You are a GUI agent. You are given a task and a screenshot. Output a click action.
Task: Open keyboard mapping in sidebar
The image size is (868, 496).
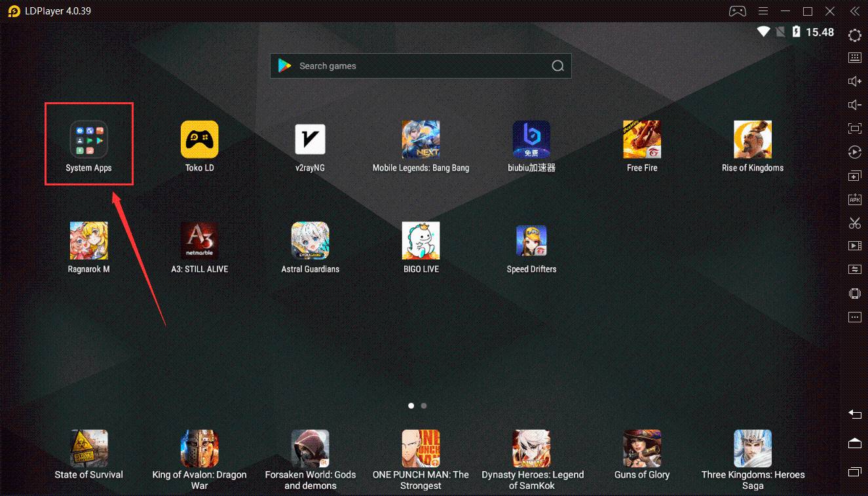854,58
